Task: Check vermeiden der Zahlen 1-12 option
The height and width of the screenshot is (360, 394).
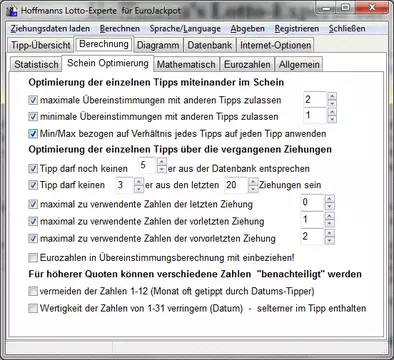Action: (33, 291)
